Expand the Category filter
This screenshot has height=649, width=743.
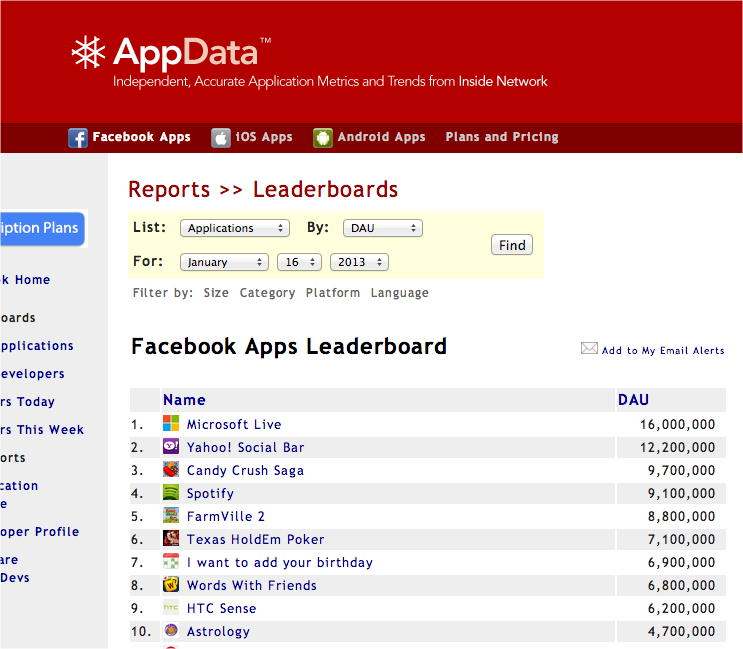coord(267,293)
